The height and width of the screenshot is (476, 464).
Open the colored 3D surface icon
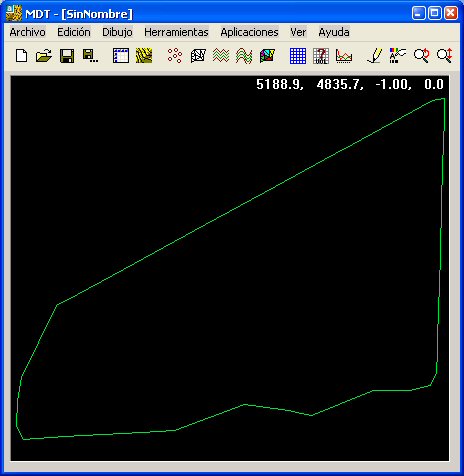[267, 56]
